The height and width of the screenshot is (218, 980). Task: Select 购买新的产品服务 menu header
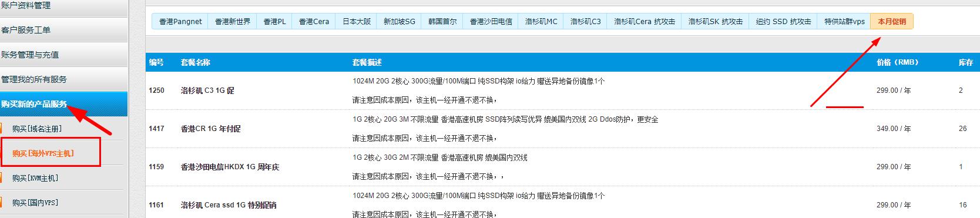point(63,104)
